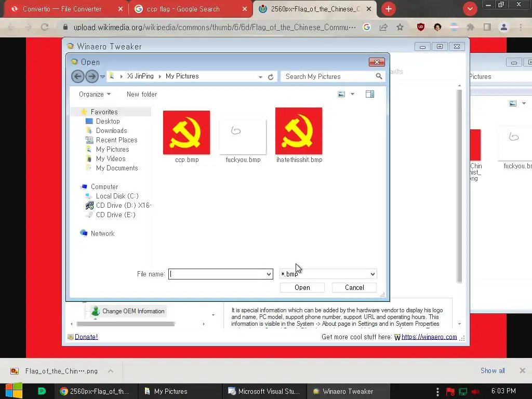532x399 pixels.
Task: Open Downloads in Favorites
Action: coord(111,130)
